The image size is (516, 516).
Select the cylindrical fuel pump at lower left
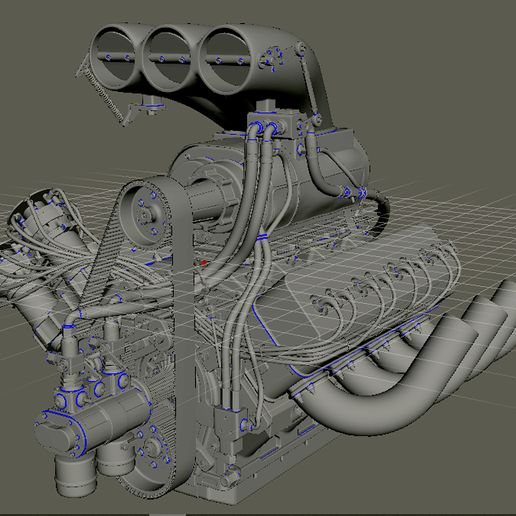tap(94, 424)
